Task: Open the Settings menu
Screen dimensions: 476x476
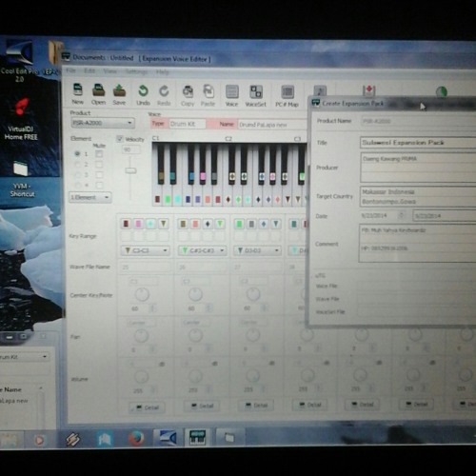Action: pyautogui.click(x=136, y=71)
